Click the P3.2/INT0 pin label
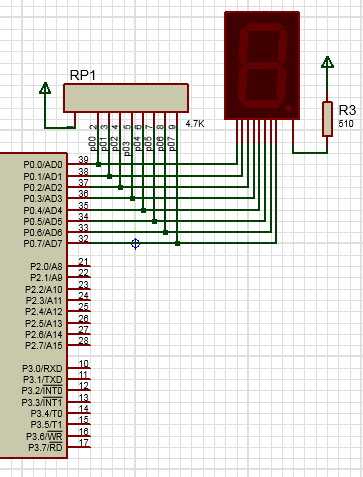 42,391
